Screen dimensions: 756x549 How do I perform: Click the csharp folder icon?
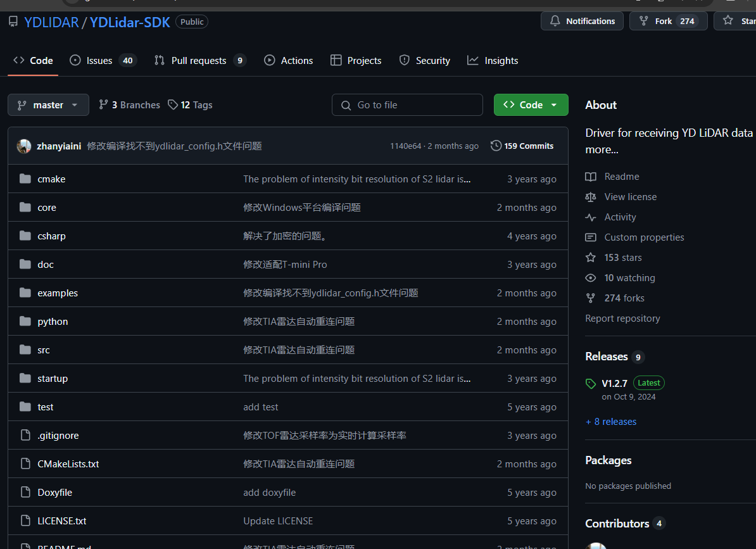(25, 236)
